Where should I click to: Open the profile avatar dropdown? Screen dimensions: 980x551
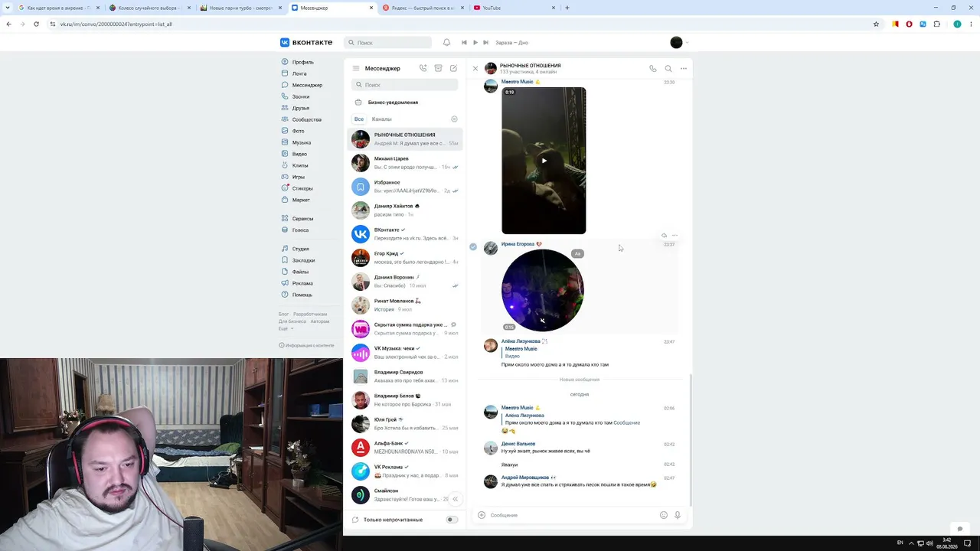coord(679,42)
